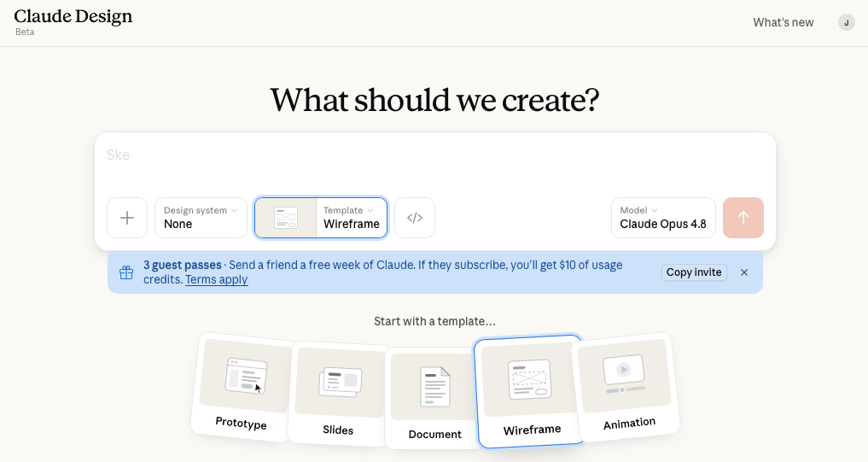Expand the Template Wireframe dropdown
This screenshot has width=868, height=462.
[352, 218]
